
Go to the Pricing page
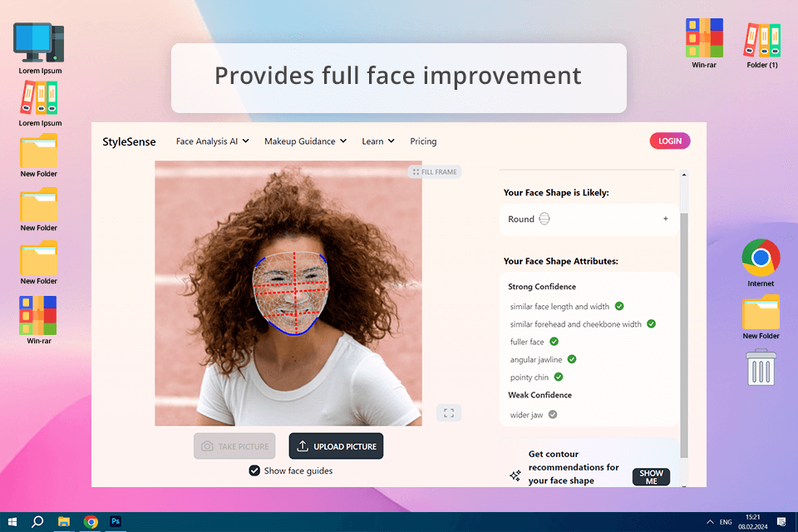(x=423, y=141)
